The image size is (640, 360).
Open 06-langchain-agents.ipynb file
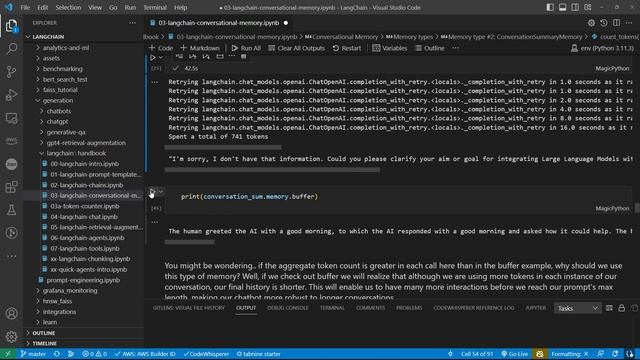[87, 238]
